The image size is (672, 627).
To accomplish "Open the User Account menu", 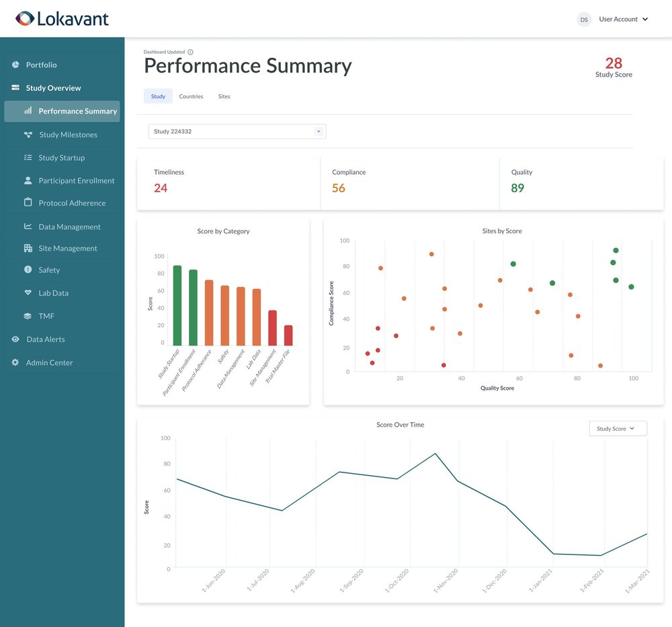I will point(618,19).
